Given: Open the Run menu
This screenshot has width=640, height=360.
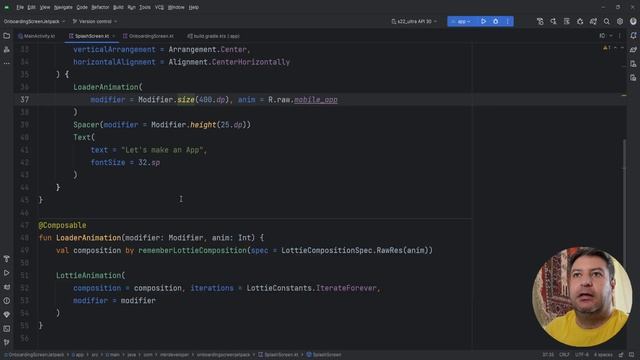Looking at the screenshot, I should point(131,7).
